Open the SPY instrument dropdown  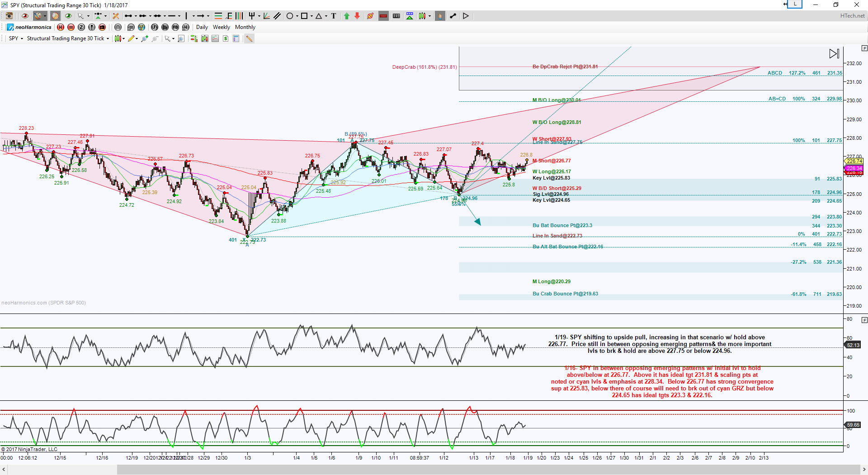click(x=16, y=38)
